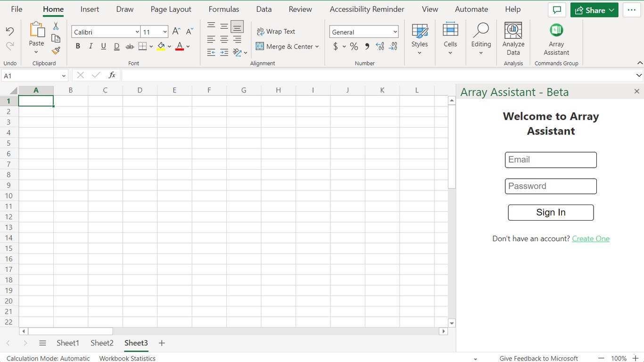The image size is (644, 362).
Task: Click the Sign In button
Action: coord(551,213)
